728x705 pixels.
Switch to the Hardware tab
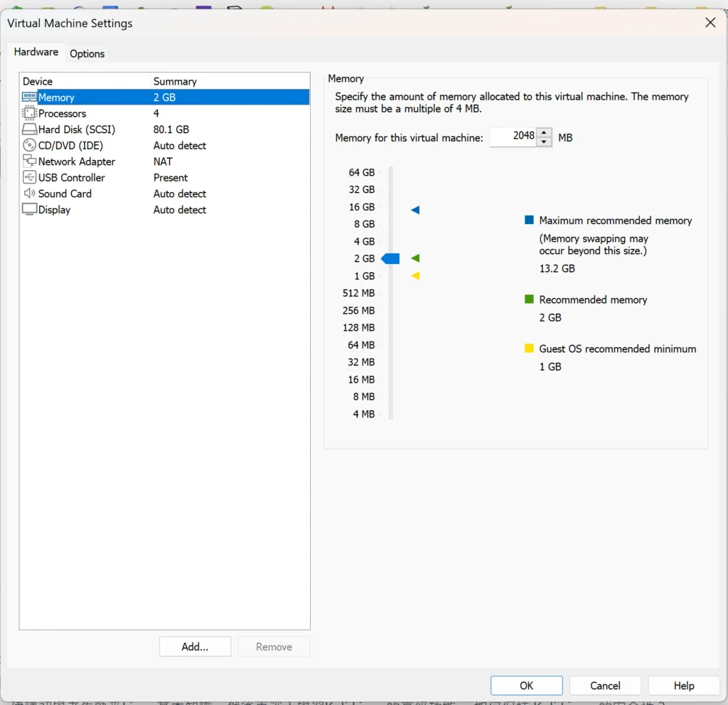pos(36,52)
